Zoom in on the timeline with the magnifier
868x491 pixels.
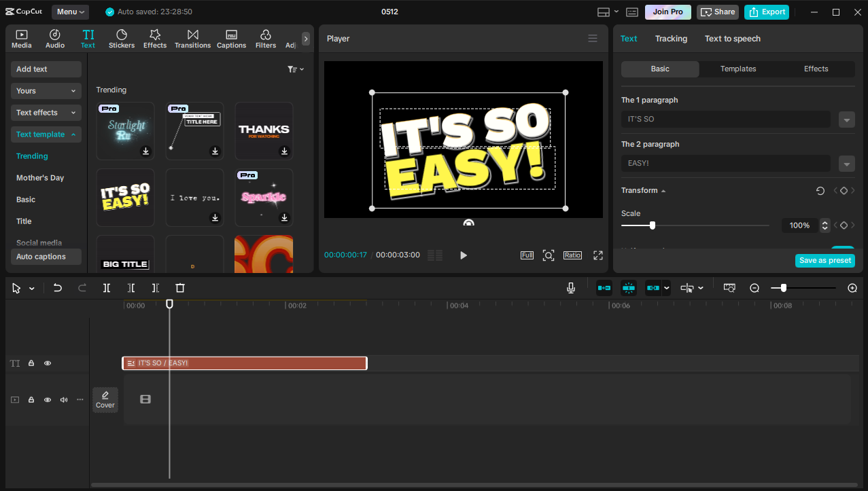pos(852,288)
